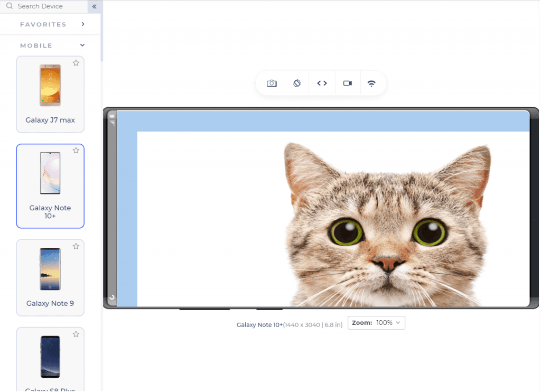
Task: Select the Galaxy J7 max device
Action: click(50, 94)
